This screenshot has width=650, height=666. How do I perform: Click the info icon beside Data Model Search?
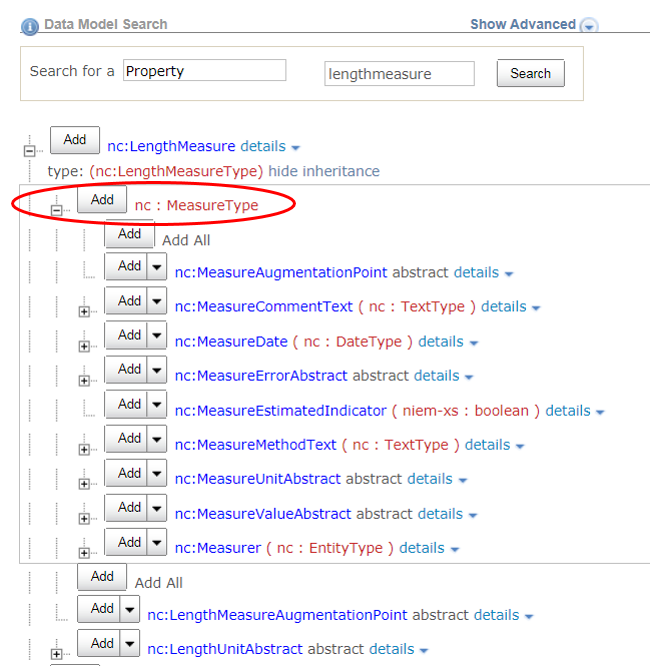click(x=30, y=25)
